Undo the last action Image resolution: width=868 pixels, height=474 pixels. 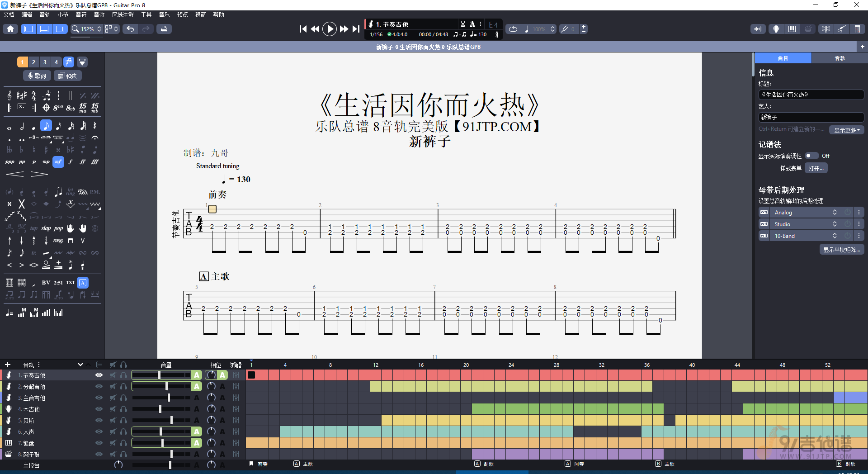coord(130,29)
